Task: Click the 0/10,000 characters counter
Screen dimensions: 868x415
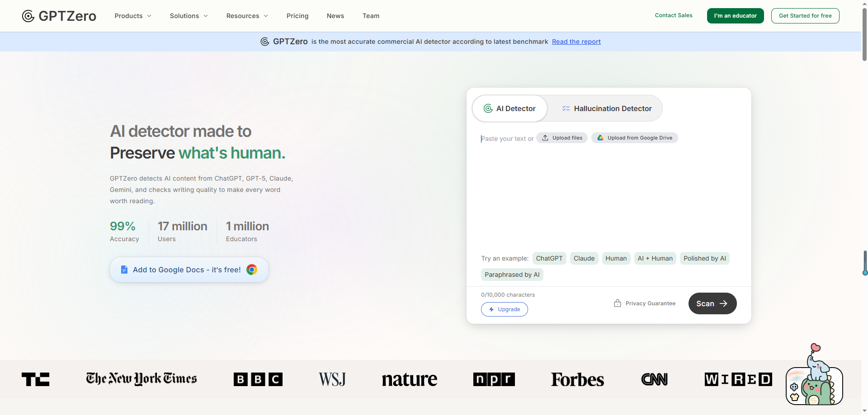Action: (508, 295)
